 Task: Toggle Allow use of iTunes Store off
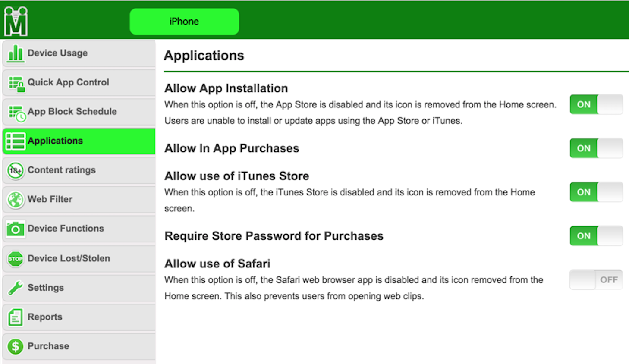596,192
